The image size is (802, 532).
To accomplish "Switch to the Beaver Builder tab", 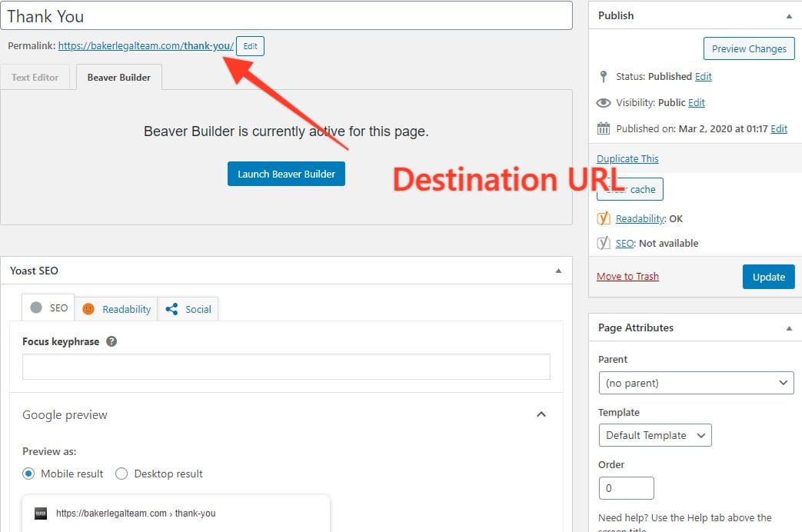I will tap(118, 77).
